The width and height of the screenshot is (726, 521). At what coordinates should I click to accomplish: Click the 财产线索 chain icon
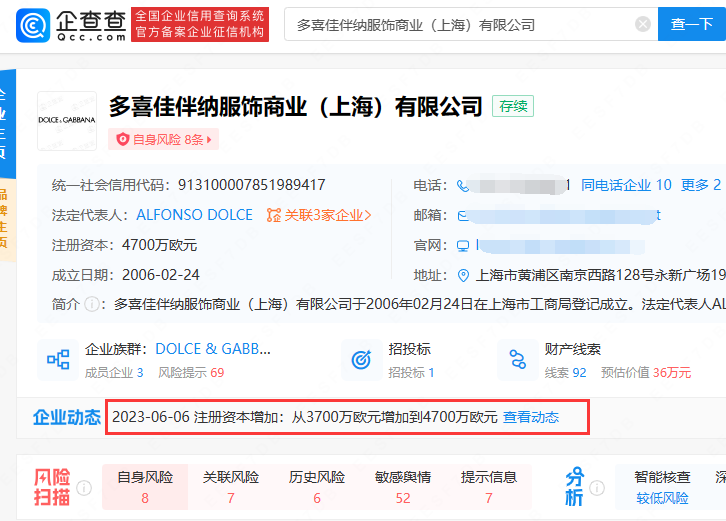[x=517, y=360]
